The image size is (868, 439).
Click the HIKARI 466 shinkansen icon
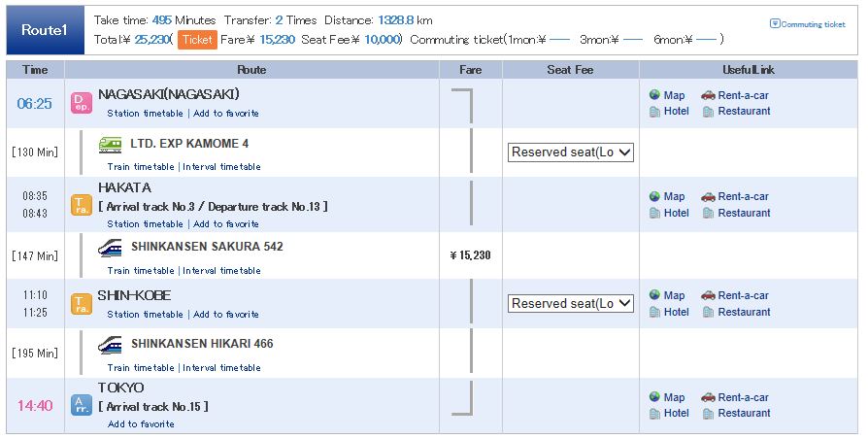tap(110, 345)
